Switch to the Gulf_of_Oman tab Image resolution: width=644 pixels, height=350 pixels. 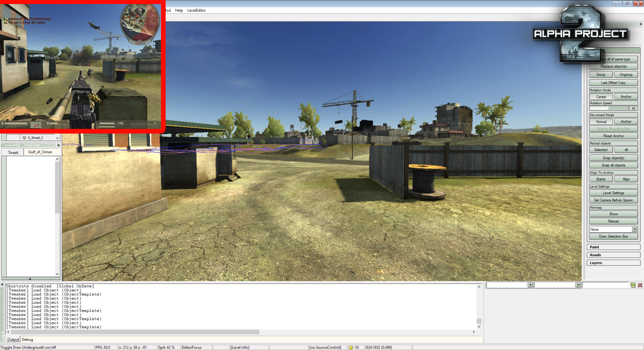click(40, 152)
